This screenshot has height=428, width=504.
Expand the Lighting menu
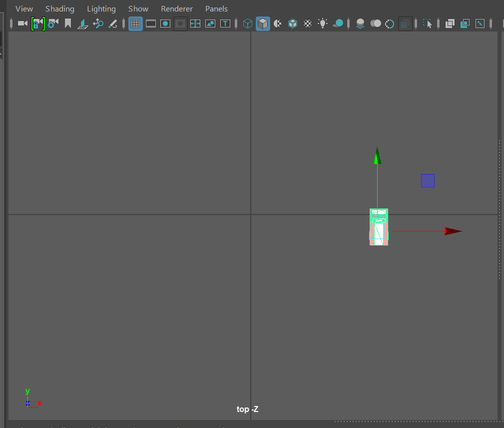101,8
